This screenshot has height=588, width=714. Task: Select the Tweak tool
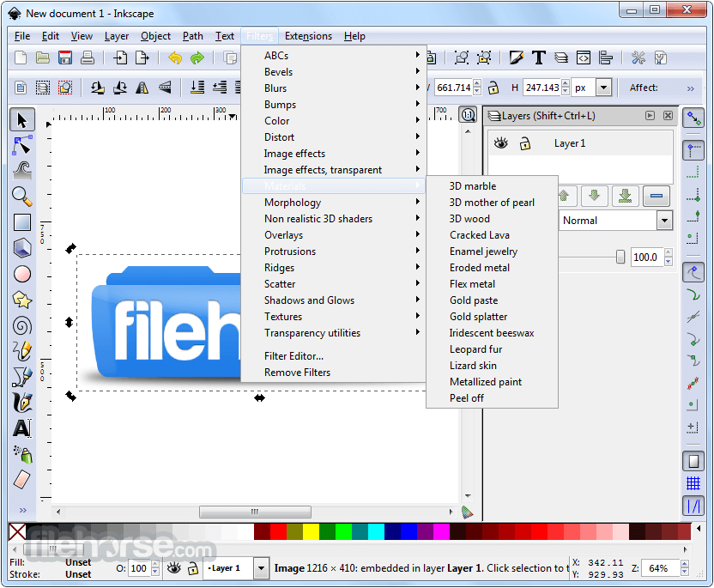point(21,172)
